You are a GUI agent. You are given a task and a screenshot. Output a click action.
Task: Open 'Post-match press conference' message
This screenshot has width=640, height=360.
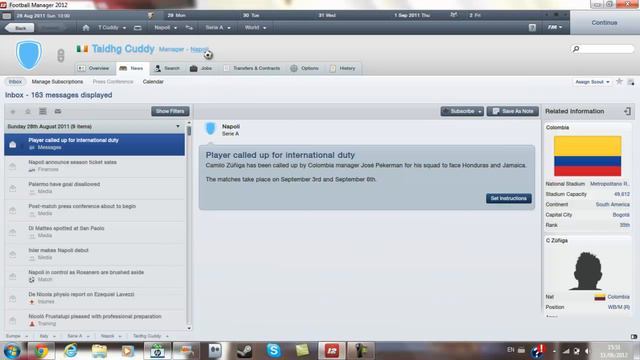pos(94,210)
